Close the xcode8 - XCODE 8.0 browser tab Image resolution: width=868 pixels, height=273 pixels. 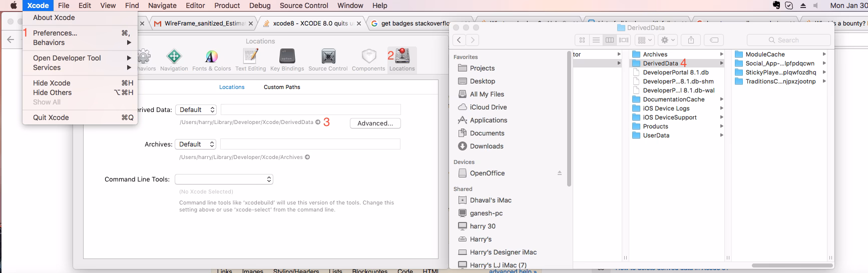(359, 23)
